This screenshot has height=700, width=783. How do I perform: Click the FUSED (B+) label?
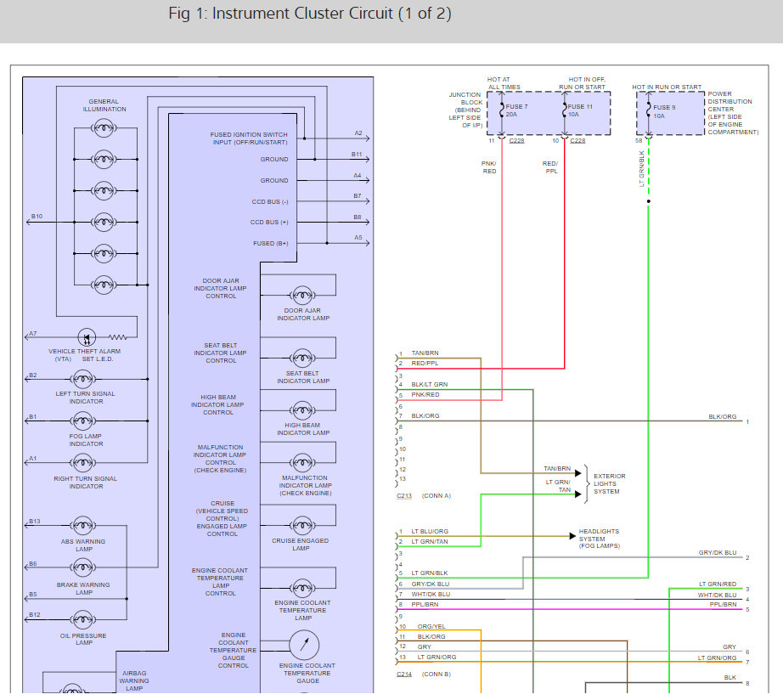271,243
